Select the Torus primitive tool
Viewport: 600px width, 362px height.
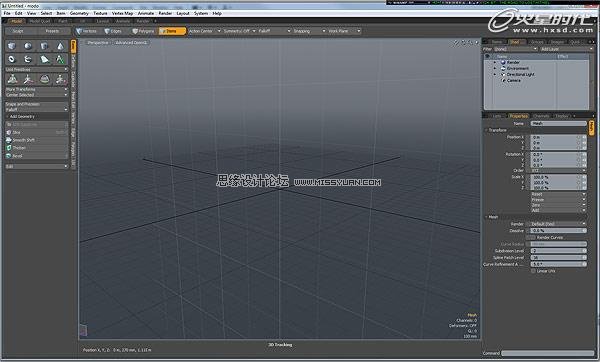pos(12,59)
